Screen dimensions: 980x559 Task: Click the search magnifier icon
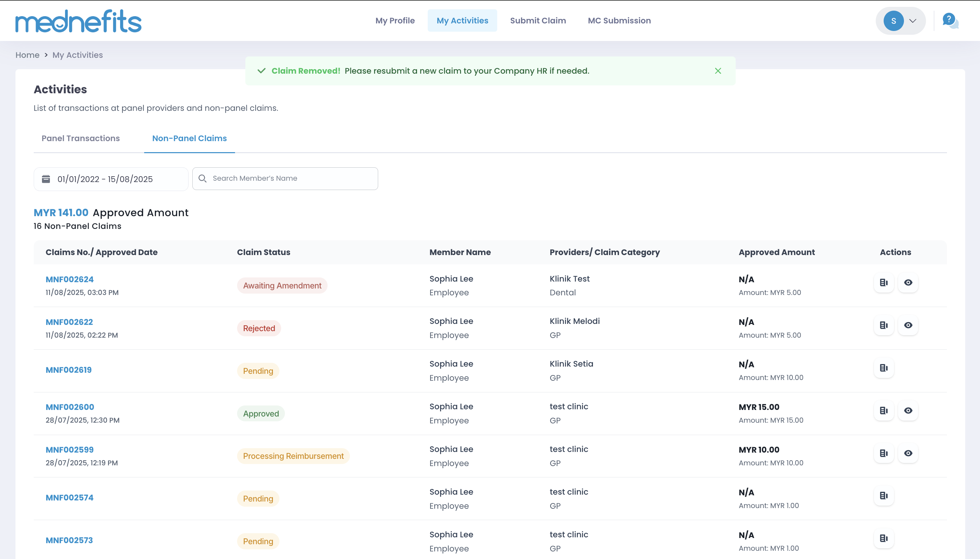pos(203,179)
